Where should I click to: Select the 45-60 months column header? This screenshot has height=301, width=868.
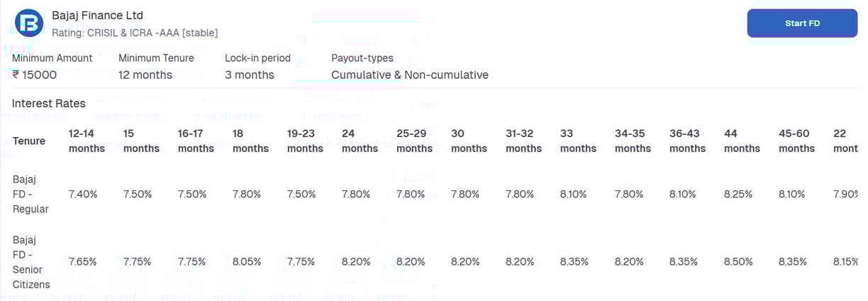pos(797,141)
